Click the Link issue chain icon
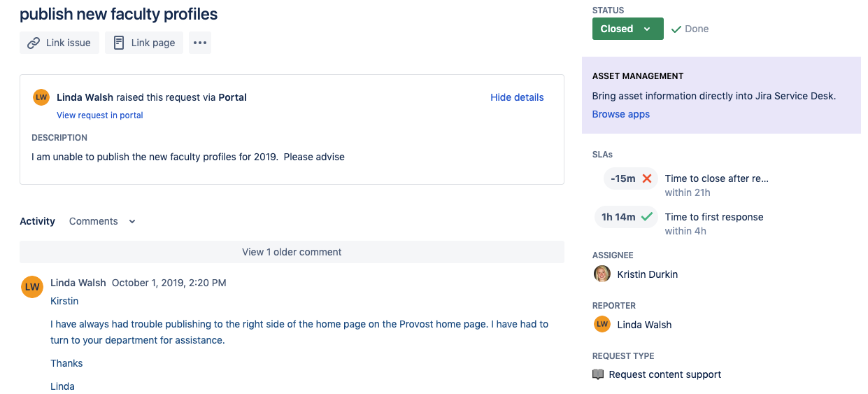 pos(34,43)
